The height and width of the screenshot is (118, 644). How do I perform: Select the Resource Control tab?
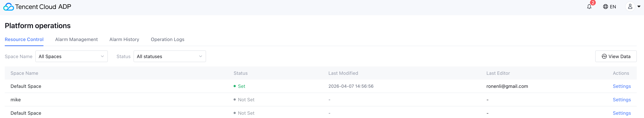pyautogui.click(x=24, y=39)
